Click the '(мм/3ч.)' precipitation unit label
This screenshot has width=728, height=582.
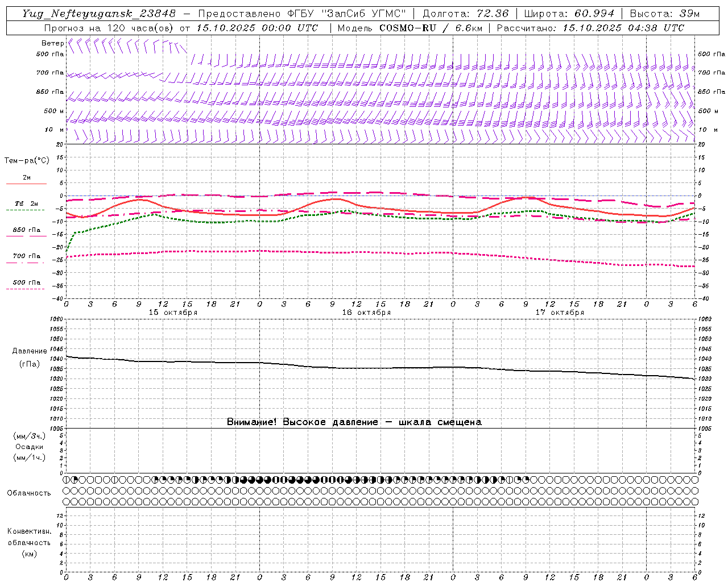point(30,436)
